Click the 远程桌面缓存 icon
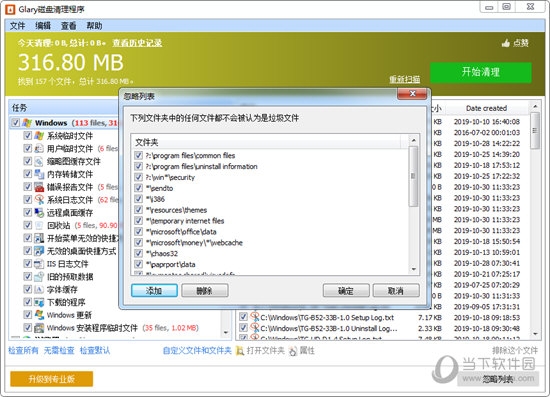This screenshot has width=550, height=397. coord(39,213)
